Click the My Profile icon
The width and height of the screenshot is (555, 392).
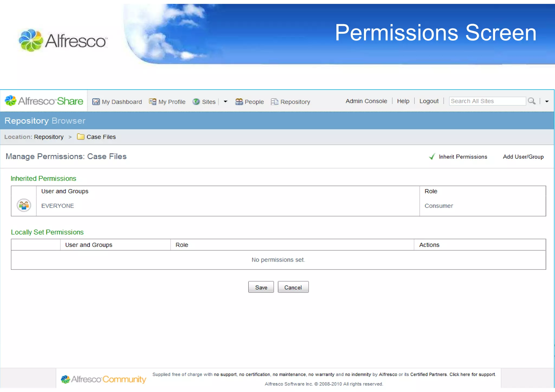point(153,102)
